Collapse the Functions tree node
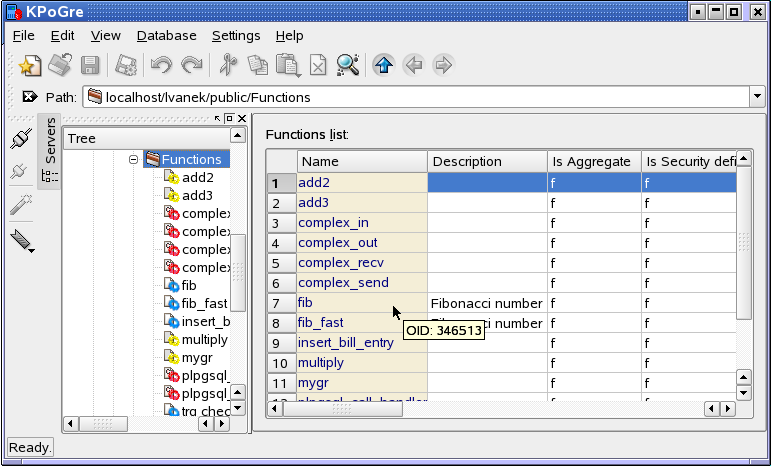 133,159
